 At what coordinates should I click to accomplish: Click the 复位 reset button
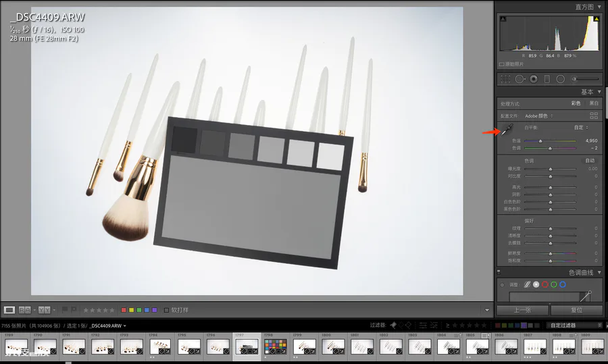pyautogui.click(x=577, y=310)
